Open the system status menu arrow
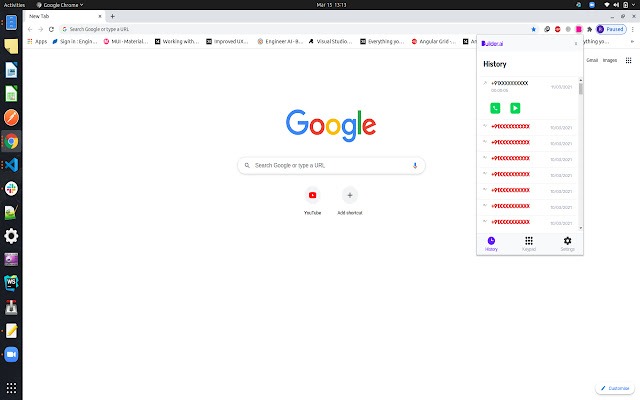640x400 pixels. click(x=633, y=5)
